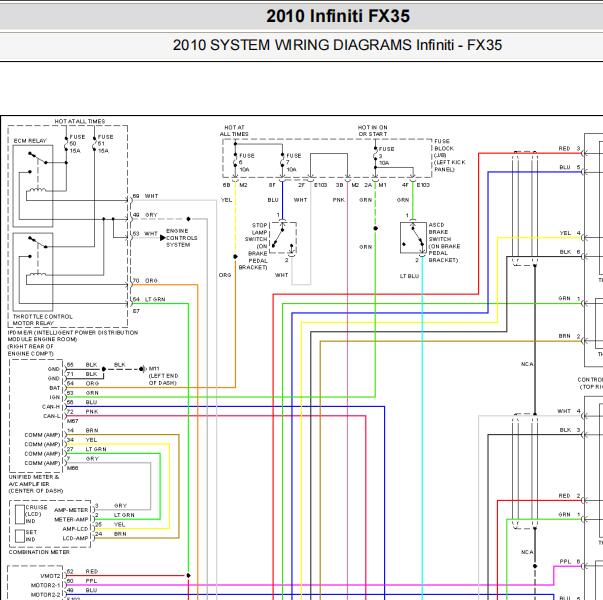Click the "COMBINATION METER" label
Viewport: 603px width, 600px height.
pyautogui.click(x=39, y=552)
